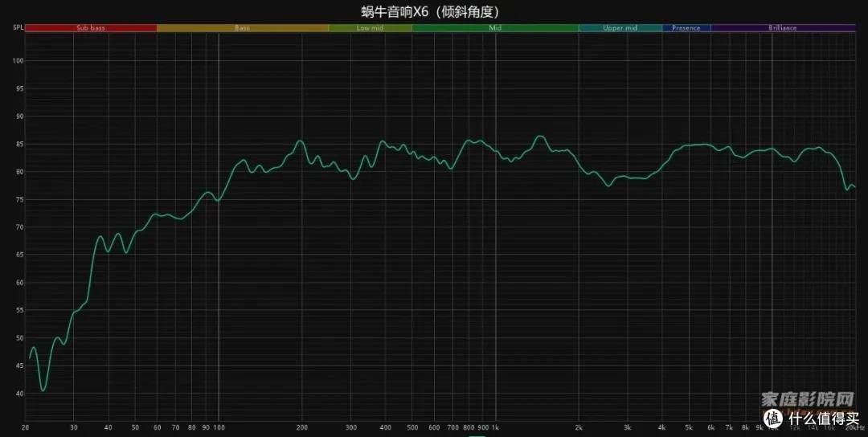
Task: Select the 50 value on SPL axis
Action: tap(20, 338)
